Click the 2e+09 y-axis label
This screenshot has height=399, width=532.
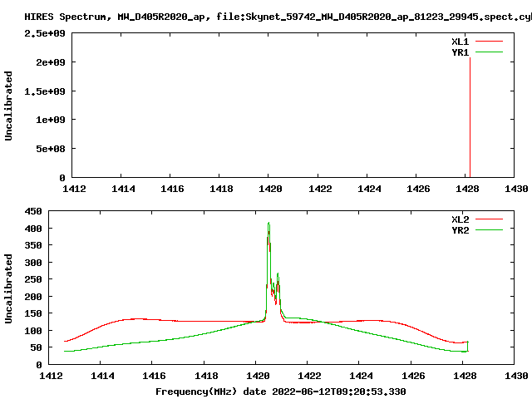coord(51,62)
